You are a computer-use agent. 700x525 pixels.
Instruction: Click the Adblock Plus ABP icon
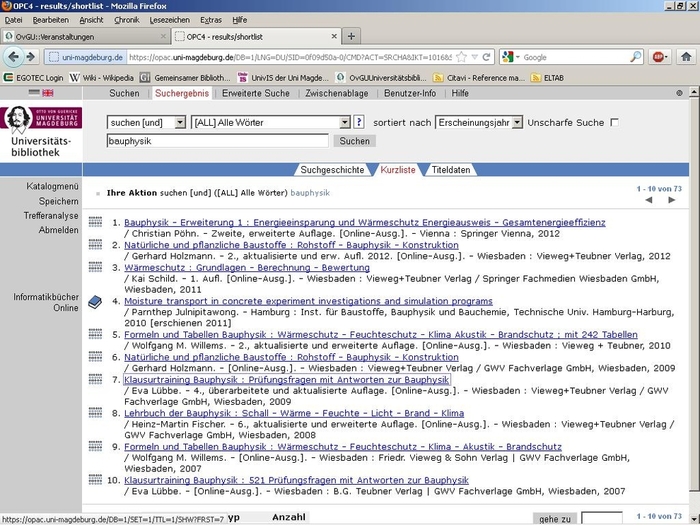(659, 57)
